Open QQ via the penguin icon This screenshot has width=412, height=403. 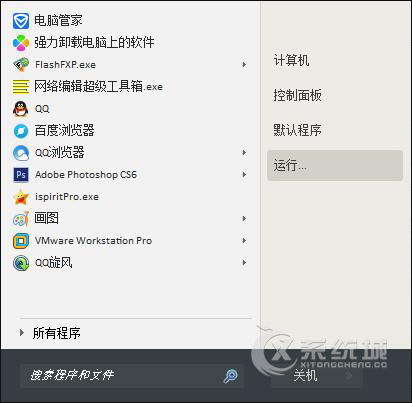pos(21,109)
